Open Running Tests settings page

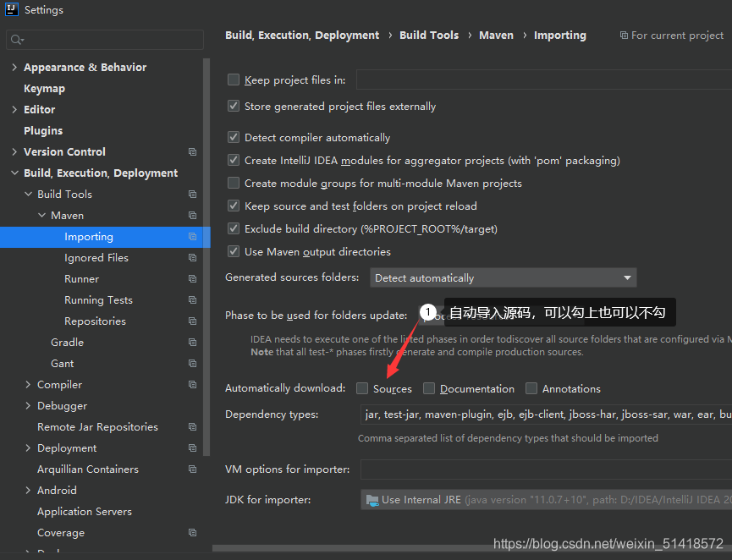coord(98,300)
